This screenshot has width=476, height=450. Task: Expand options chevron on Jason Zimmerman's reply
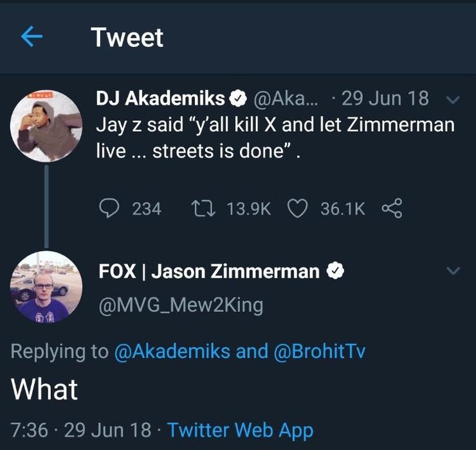[453, 271]
